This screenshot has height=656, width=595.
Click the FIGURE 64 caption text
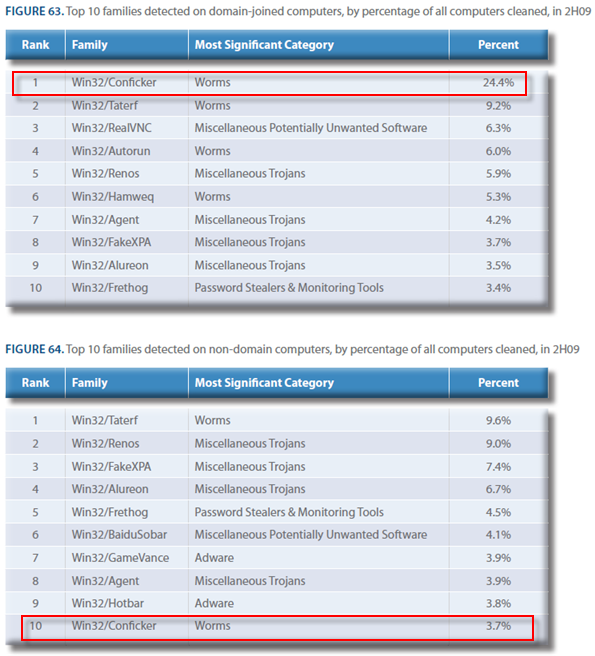(x=292, y=349)
